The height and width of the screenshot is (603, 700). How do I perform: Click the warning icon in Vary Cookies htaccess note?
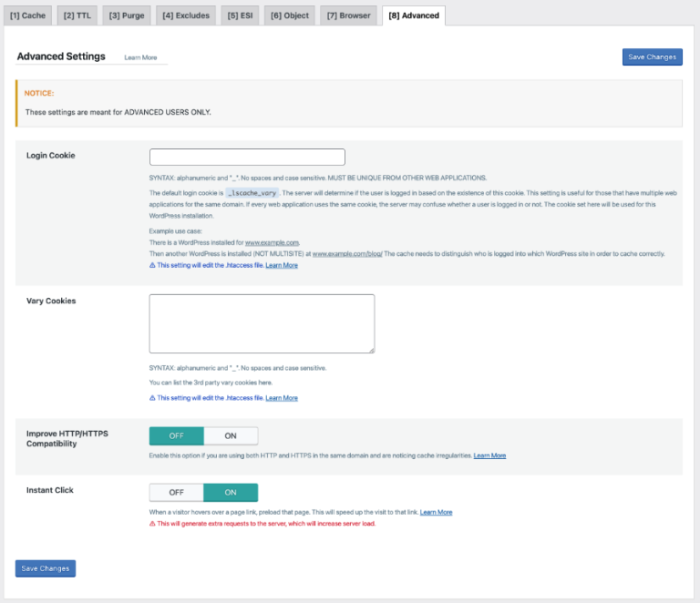pos(152,397)
